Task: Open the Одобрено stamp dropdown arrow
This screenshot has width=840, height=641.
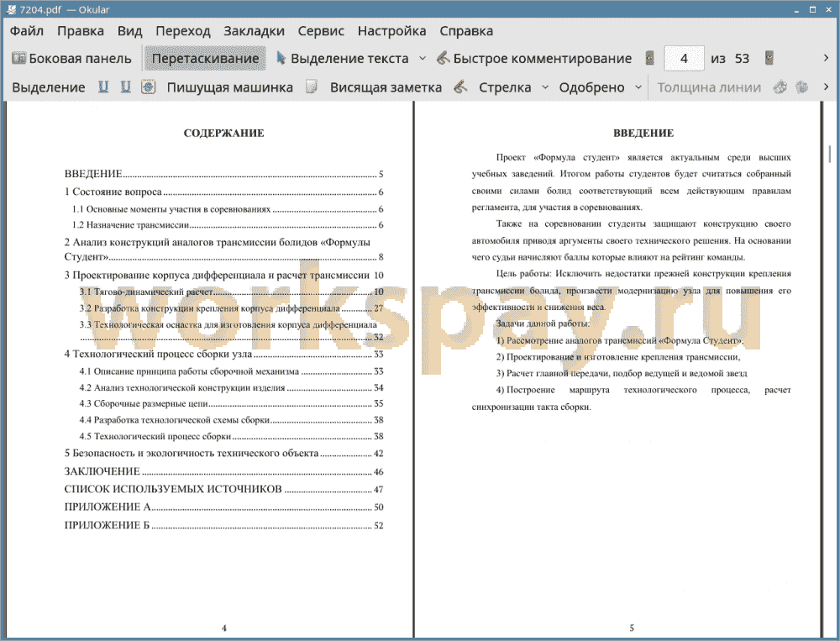Action: pyautogui.click(x=638, y=87)
